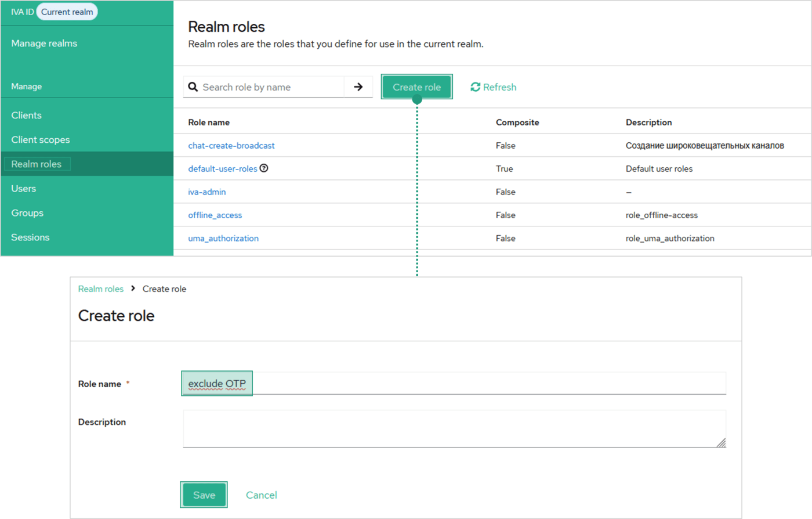
Task: Open Groups from the sidebar
Action: coord(27,213)
